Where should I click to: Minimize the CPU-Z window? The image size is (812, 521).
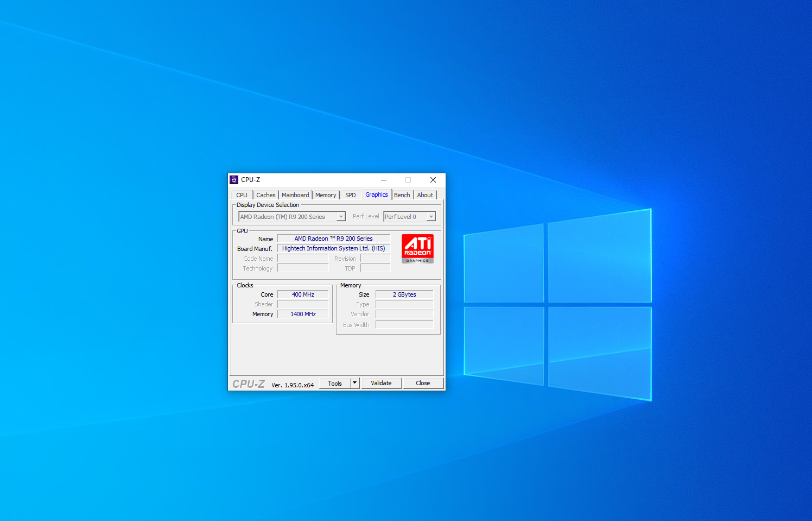[x=384, y=180]
